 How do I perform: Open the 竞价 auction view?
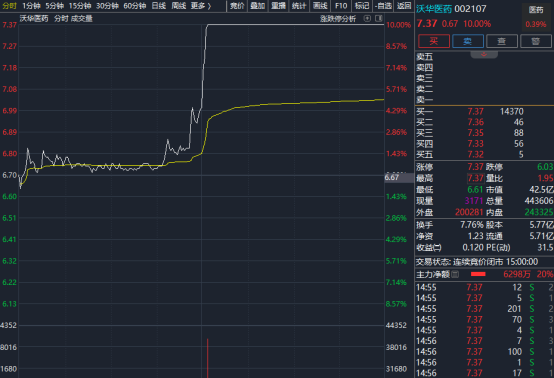tap(237, 6)
